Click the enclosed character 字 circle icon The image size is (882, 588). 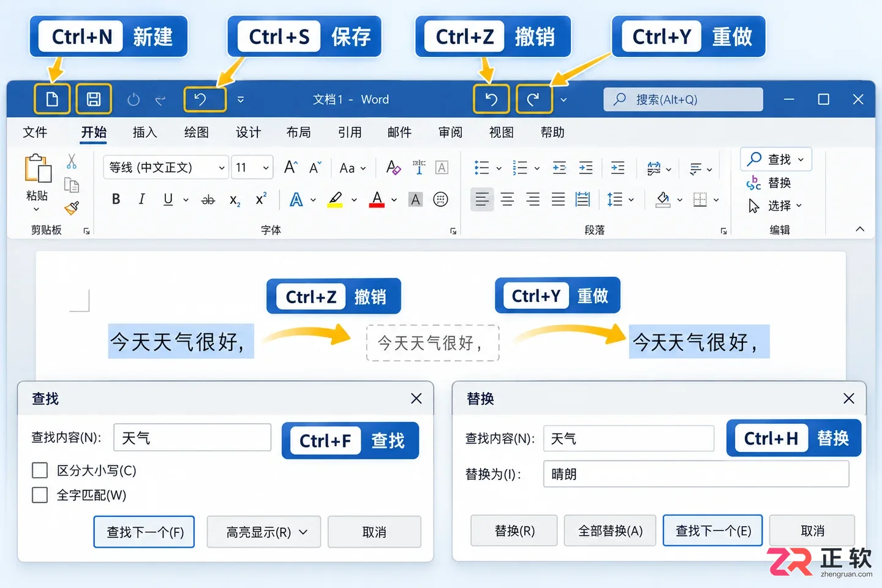coord(440,199)
